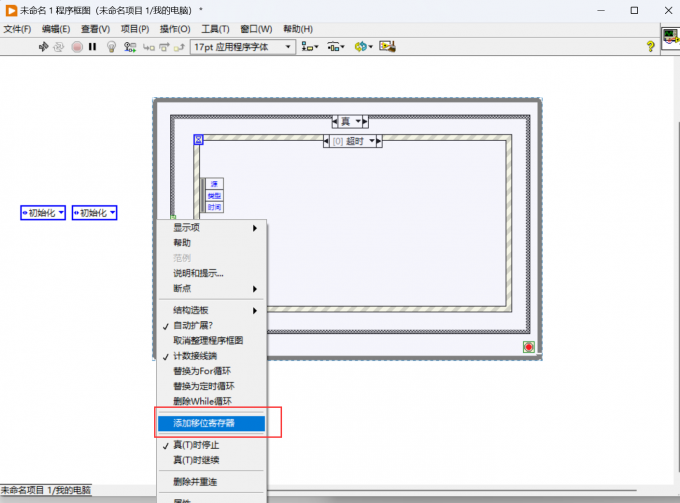Choose 说明和提示... in context menu
Screen dimensions: 680x503
coord(212,273)
